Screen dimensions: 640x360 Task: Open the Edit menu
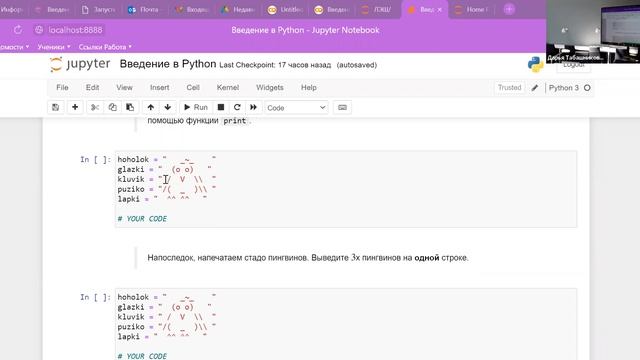tap(92, 87)
